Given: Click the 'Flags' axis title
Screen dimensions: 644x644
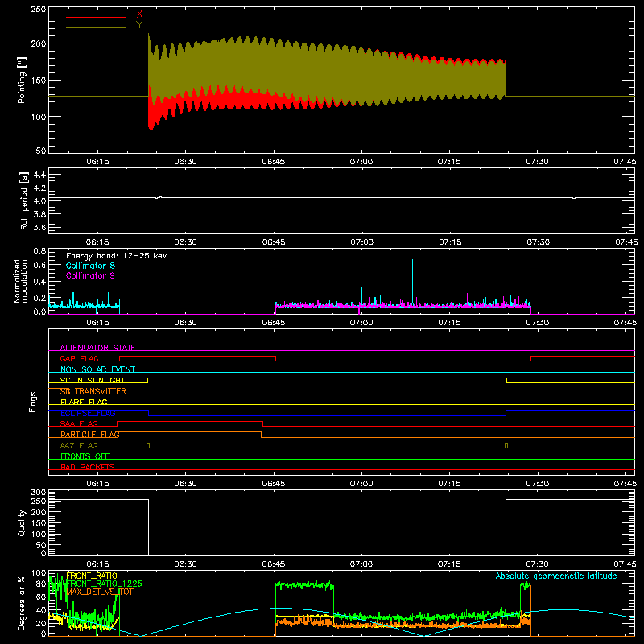Looking at the screenshot, I should coord(32,402).
